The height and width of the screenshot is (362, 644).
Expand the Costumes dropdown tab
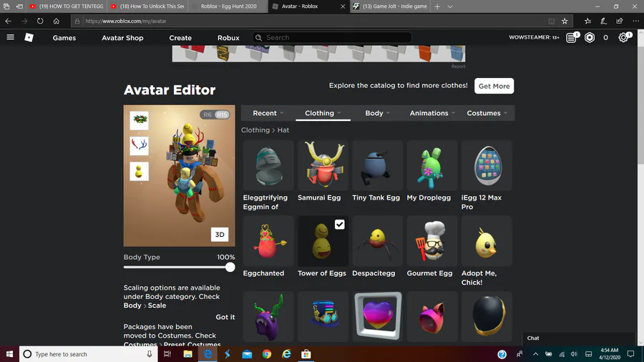tap(487, 113)
